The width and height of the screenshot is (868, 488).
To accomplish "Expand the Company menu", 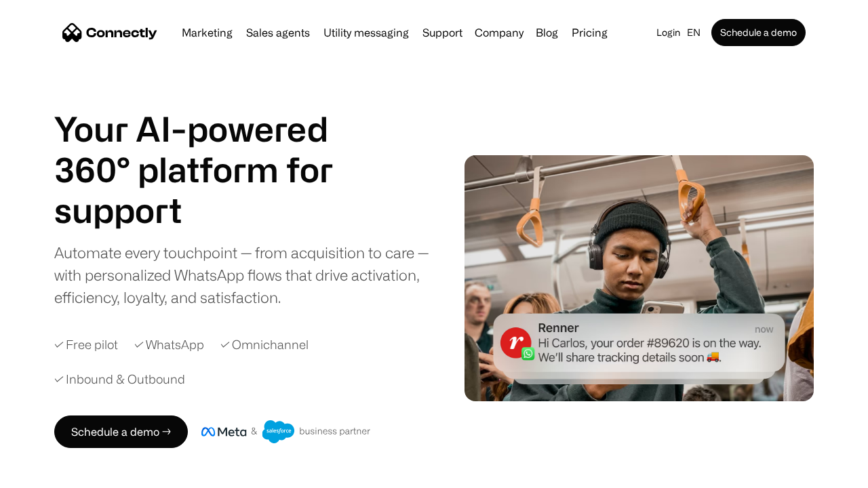I will (x=499, y=33).
